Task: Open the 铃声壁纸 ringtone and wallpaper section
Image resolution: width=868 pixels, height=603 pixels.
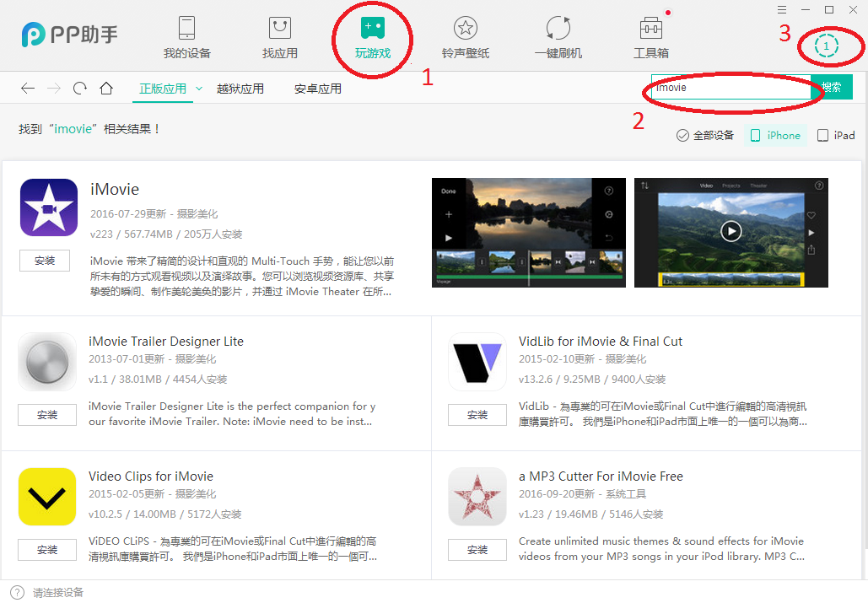Action: point(465,38)
